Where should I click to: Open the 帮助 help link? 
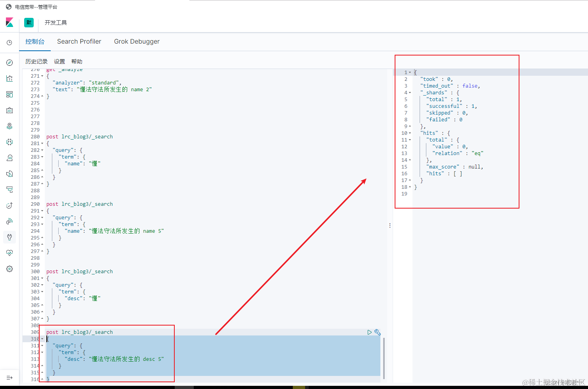pyautogui.click(x=77, y=61)
